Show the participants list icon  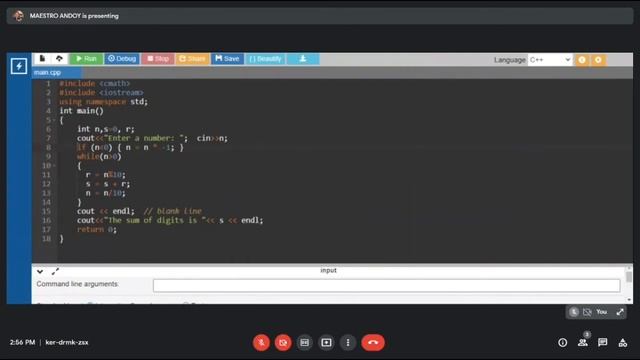click(583, 342)
